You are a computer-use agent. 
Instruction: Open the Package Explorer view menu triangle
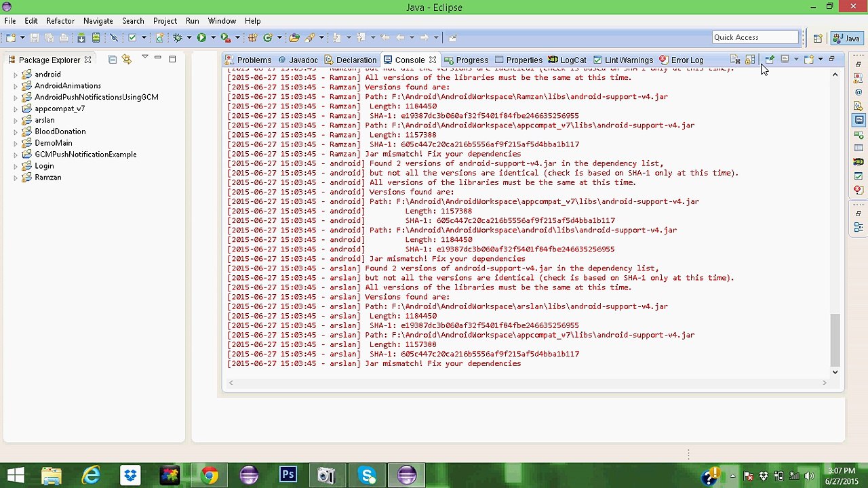tap(144, 58)
